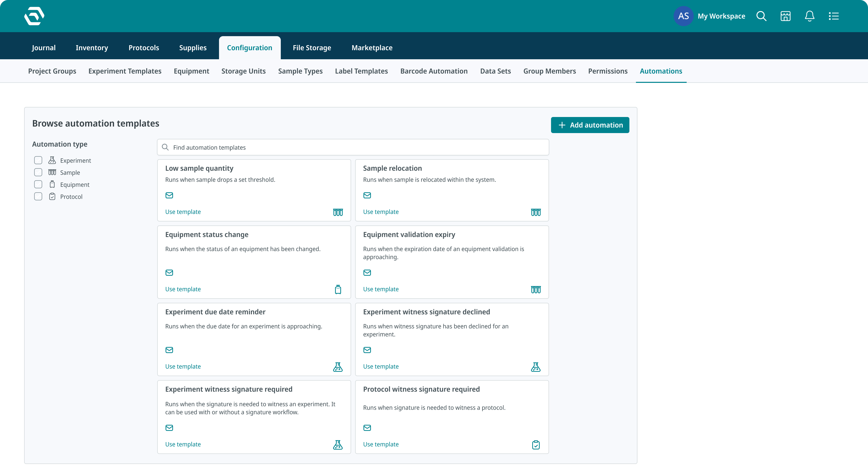This screenshot has width=868, height=468.
Task: Click the eLabJournal logo icon
Action: point(34,16)
